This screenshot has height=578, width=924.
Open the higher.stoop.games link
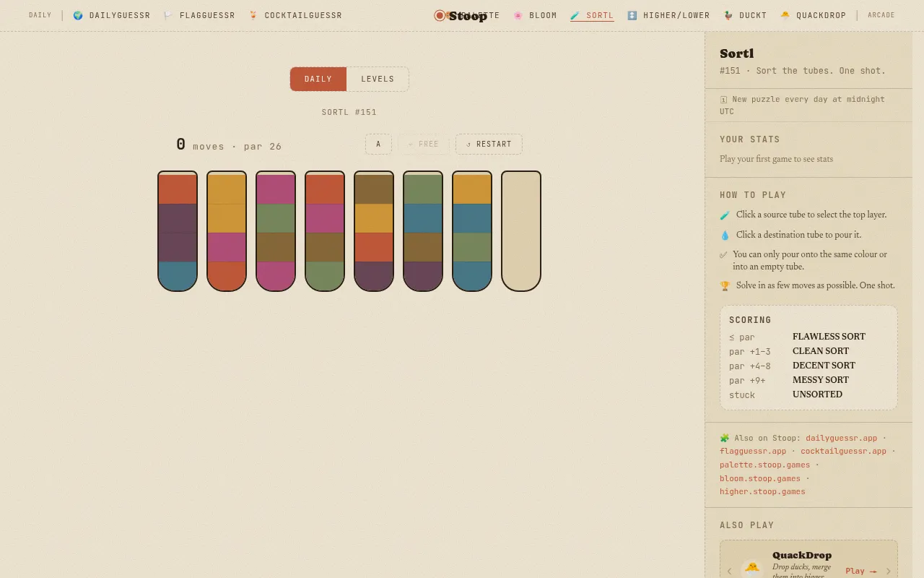pyautogui.click(x=762, y=491)
